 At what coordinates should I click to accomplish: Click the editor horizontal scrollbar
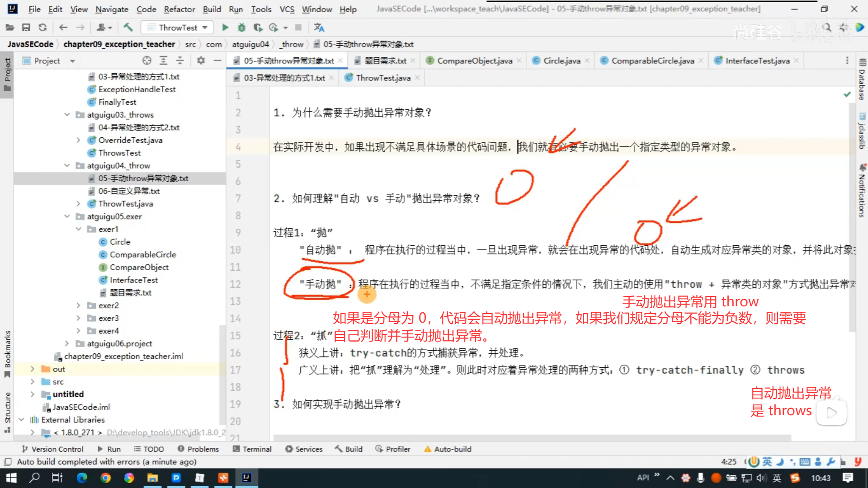click(532, 437)
